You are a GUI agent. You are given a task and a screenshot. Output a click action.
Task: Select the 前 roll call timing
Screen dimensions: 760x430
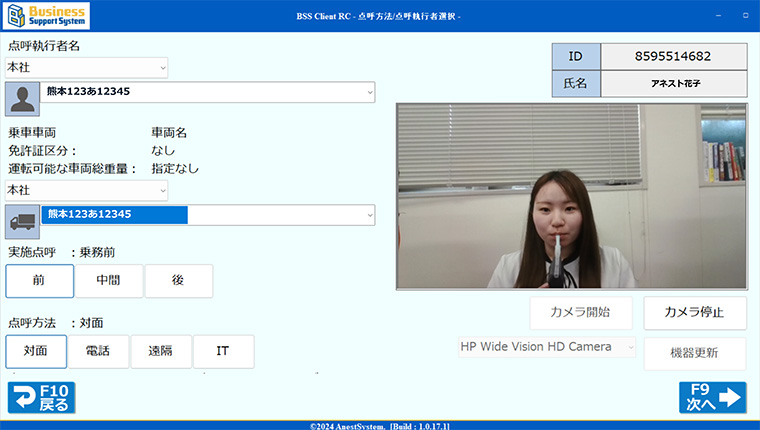(x=39, y=281)
